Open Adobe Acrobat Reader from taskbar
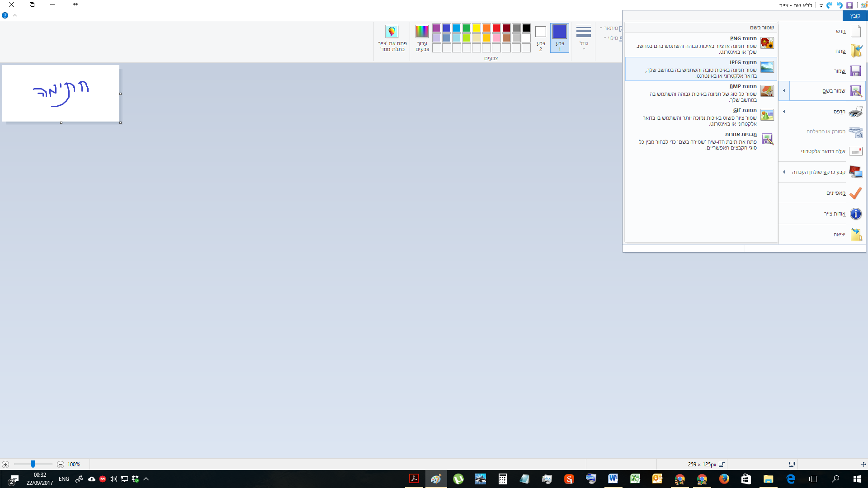 pos(414,479)
